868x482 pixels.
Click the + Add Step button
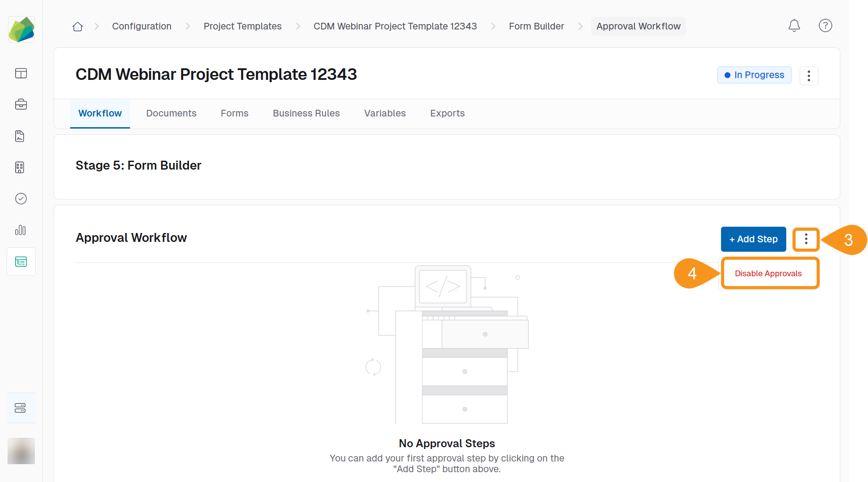[753, 239]
